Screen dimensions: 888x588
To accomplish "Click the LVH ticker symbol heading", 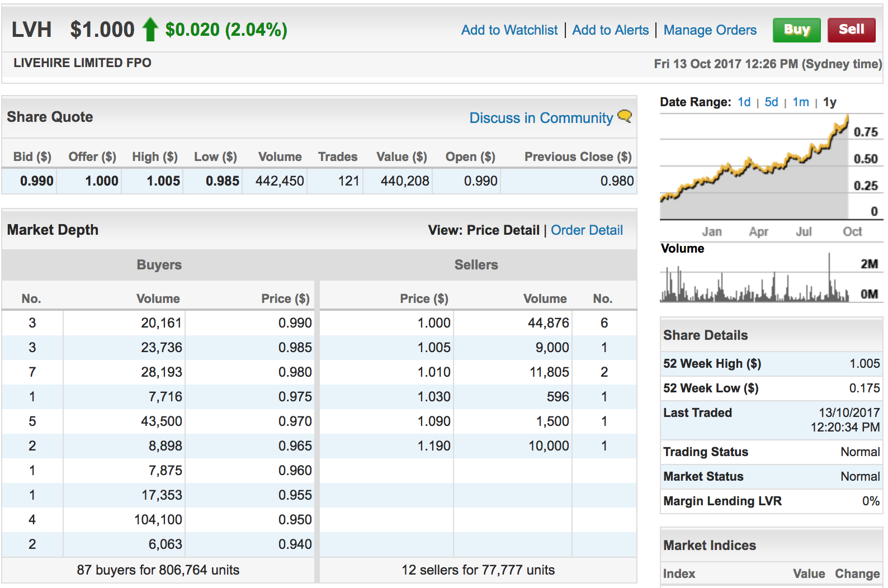I will (x=32, y=30).
